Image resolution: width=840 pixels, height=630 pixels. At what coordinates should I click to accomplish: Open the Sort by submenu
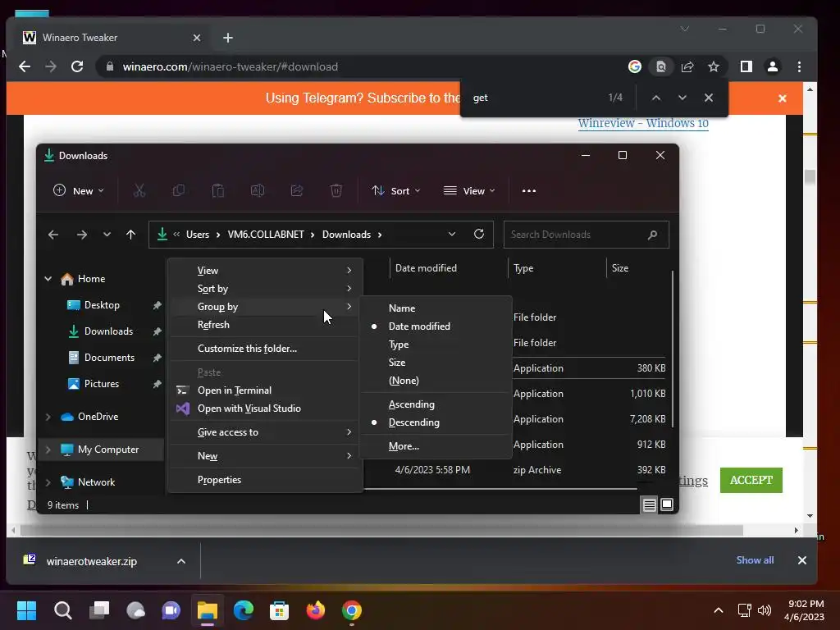(x=265, y=289)
